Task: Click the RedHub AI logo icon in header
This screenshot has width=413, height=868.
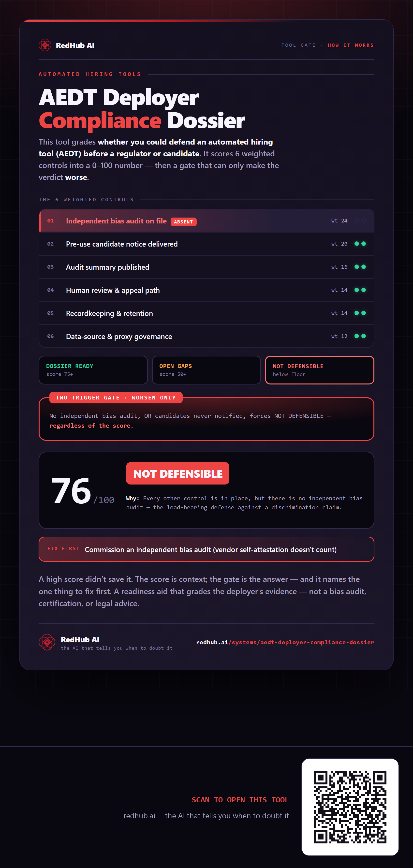Action: click(45, 45)
